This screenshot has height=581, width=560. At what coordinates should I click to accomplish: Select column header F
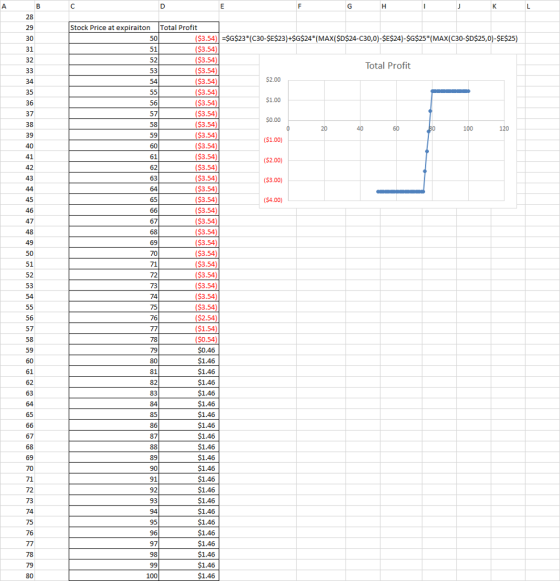321,6
